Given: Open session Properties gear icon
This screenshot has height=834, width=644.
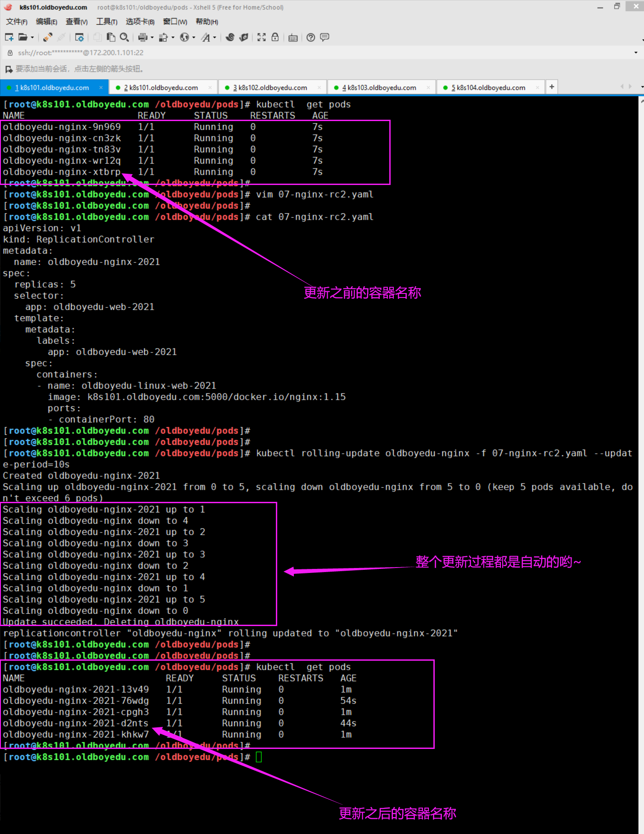Looking at the screenshot, I should pos(80,37).
